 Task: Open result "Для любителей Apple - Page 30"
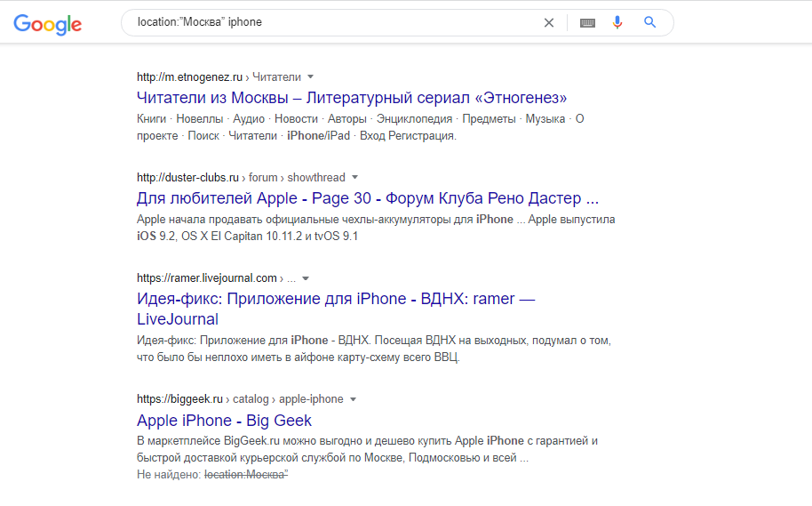click(x=368, y=198)
